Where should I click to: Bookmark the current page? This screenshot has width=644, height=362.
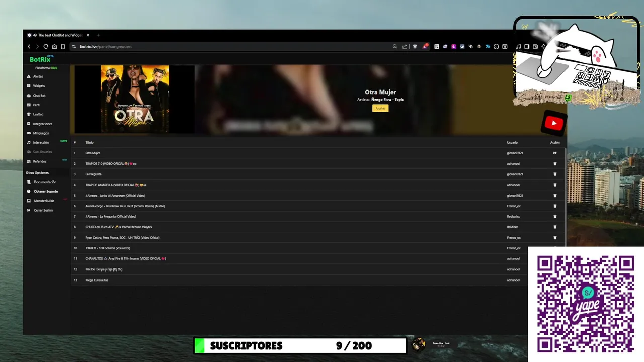[63, 46]
